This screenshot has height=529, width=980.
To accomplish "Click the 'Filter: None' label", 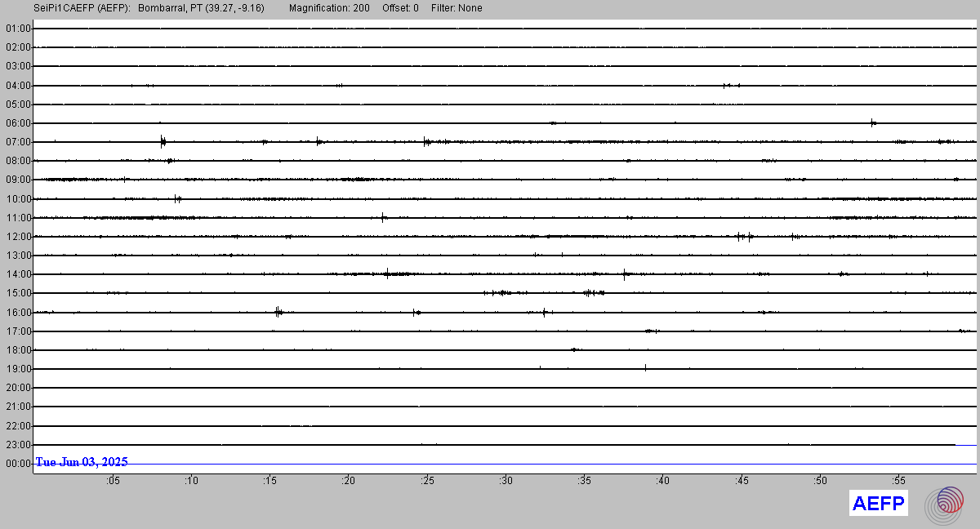I will click(x=457, y=8).
